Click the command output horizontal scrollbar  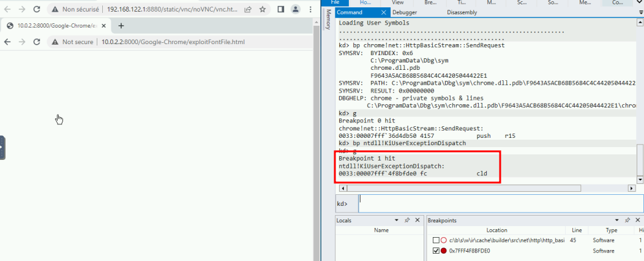[463, 188]
